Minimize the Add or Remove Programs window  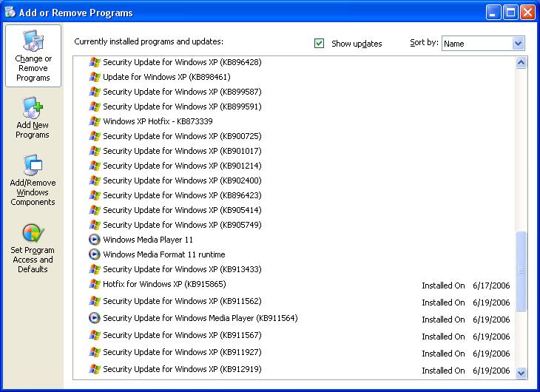click(x=493, y=13)
